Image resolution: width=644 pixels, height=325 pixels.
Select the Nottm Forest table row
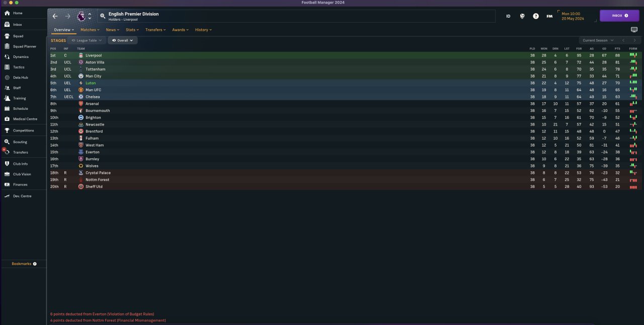click(345, 179)
